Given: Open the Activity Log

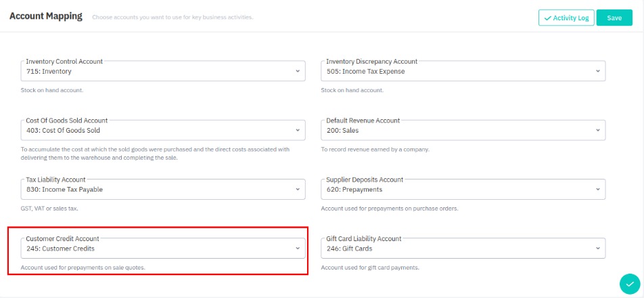Looking at the screenshot, I should pyautogui.click(x=566, y=18).
